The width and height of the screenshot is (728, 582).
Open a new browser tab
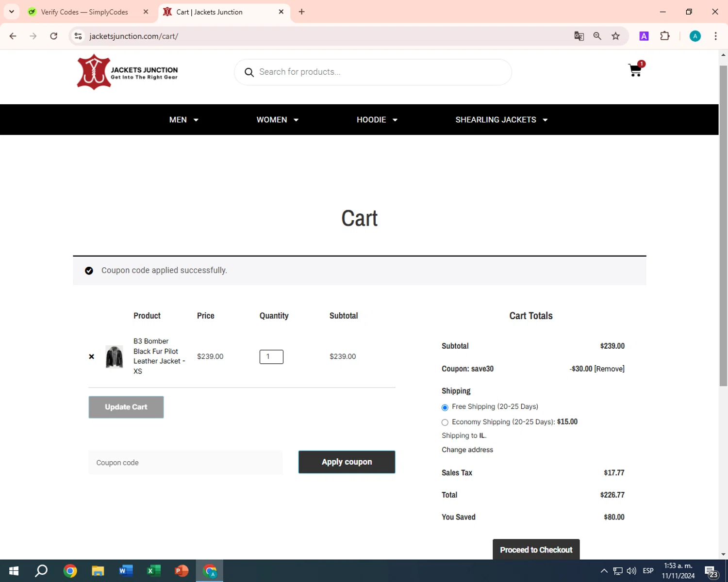pos(302,12)
